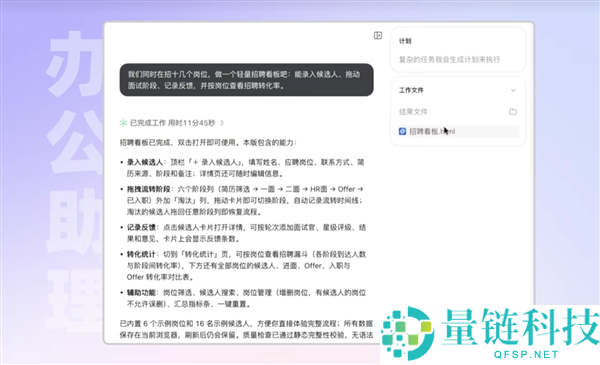The image size is (600, 365).
Task: Click the bold 转化统计 bullet heading
Action: coord(141,254)
